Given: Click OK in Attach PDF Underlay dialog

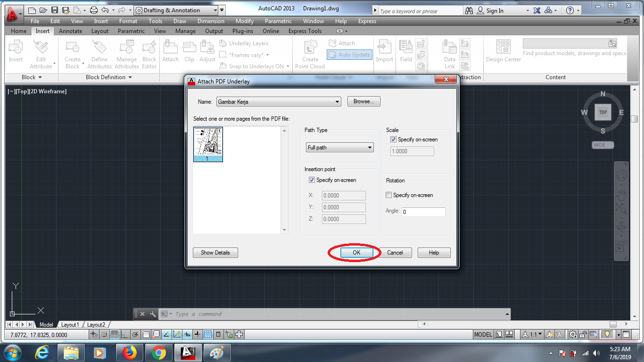Looking at the screenshot, I should point(356,253).
